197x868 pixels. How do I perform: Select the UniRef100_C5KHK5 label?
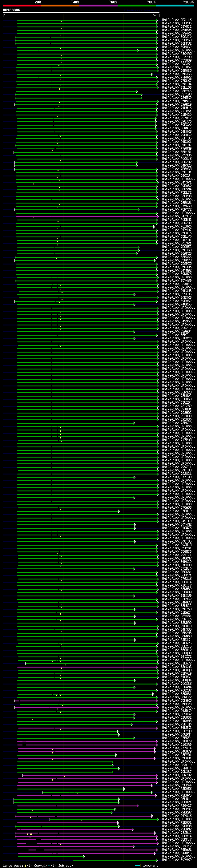pos(177,700)
